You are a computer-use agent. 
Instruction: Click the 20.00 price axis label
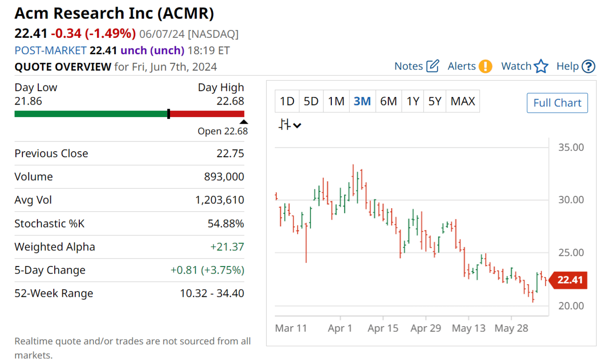(571, 306)
